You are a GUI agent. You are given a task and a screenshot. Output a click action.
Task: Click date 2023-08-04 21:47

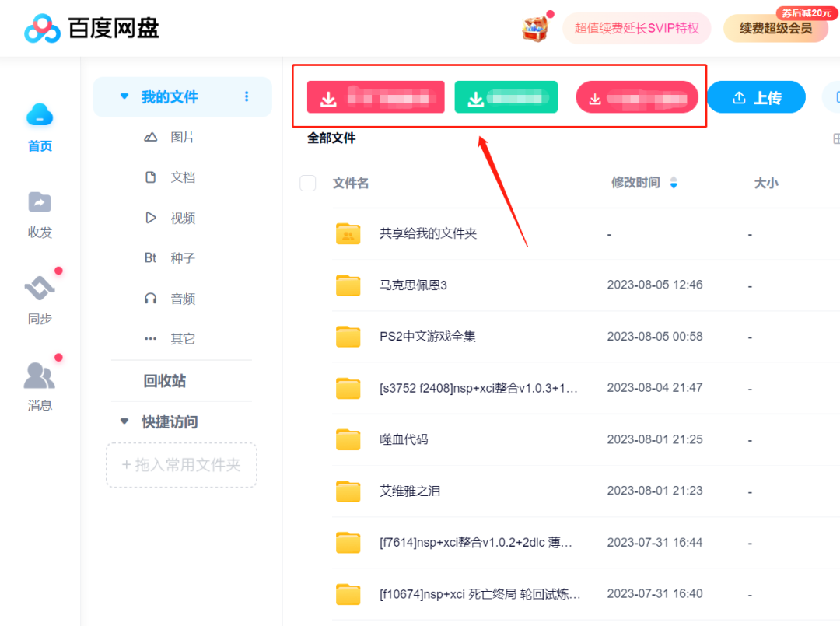pyautogui.click(x=655, y=388)
